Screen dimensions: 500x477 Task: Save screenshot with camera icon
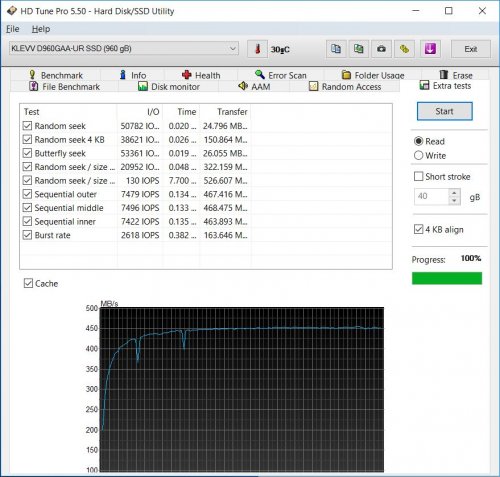tap(381, 49)
